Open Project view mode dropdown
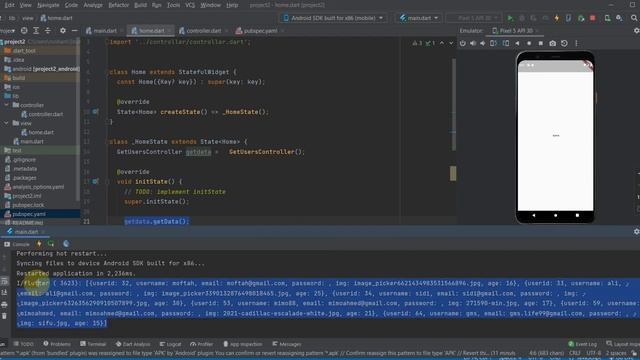 tap(7, 31)
